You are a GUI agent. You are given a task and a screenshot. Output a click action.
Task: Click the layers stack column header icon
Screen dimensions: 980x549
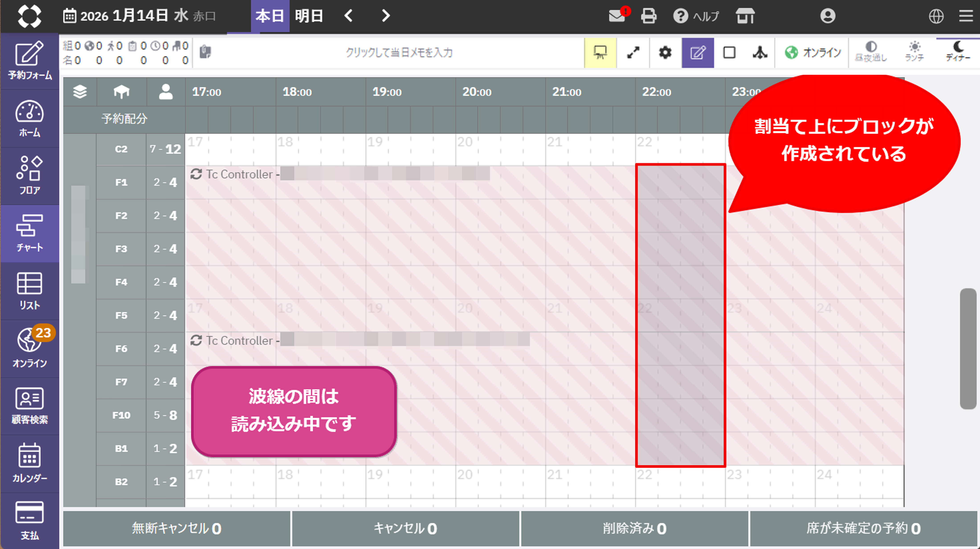point(80,92)
